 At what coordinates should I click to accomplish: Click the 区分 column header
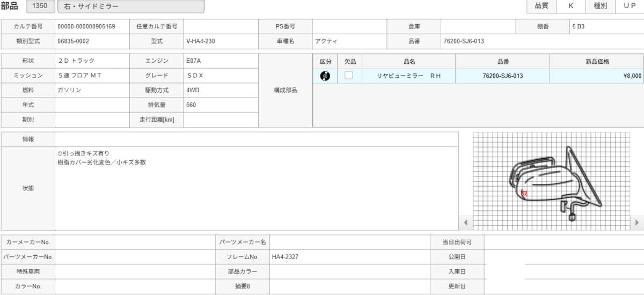[325, 62]
